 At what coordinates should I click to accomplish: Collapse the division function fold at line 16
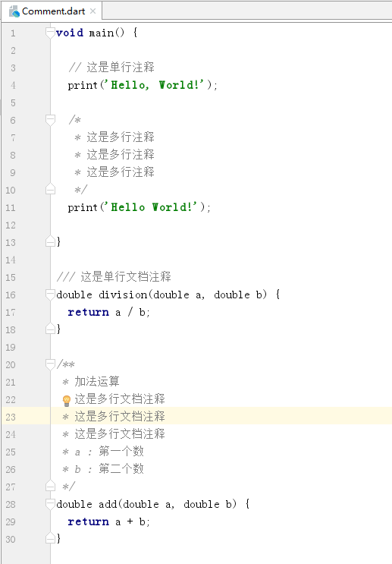50,295
